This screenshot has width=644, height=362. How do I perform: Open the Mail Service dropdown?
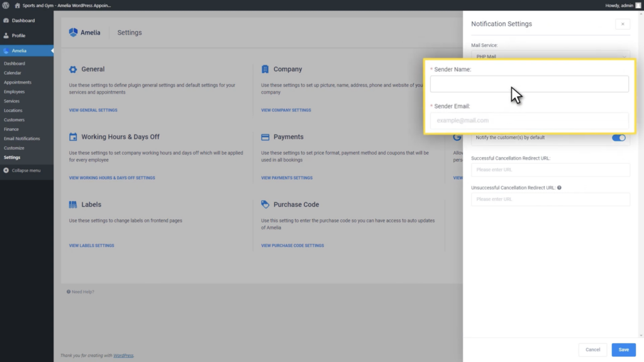(x=550, y=56)
